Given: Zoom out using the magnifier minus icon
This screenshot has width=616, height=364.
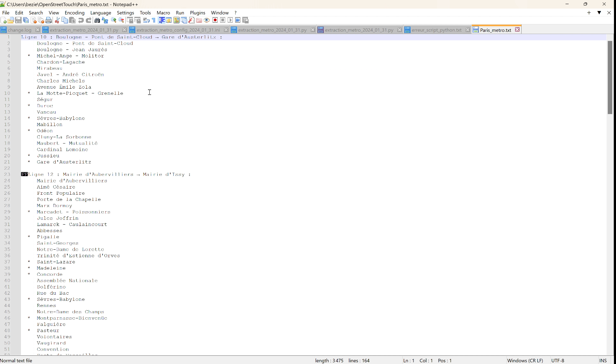Looking at the screenshot, I should (x=121, y=20).
